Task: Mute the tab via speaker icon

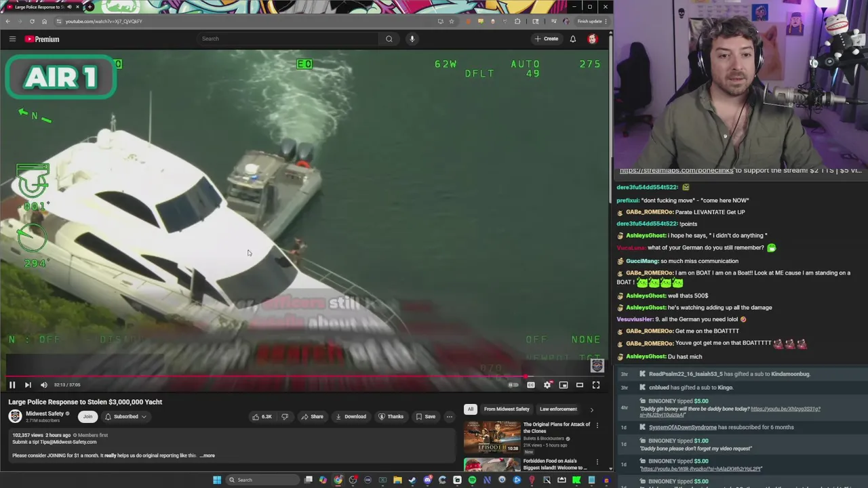Action: coord(68,7)
